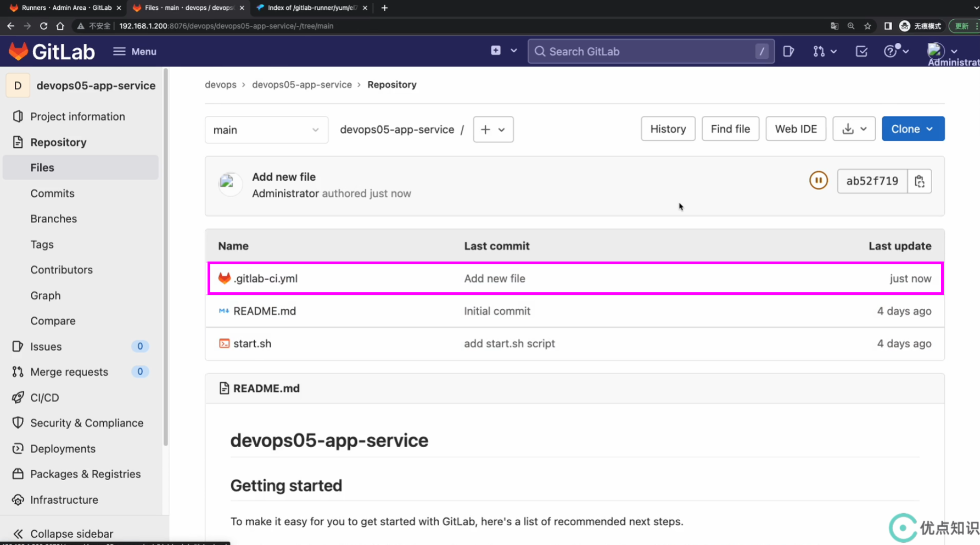Open the Help menu icon
Image resolution: width=980 pixels, height=545 pixels.
tap(896, 51)
